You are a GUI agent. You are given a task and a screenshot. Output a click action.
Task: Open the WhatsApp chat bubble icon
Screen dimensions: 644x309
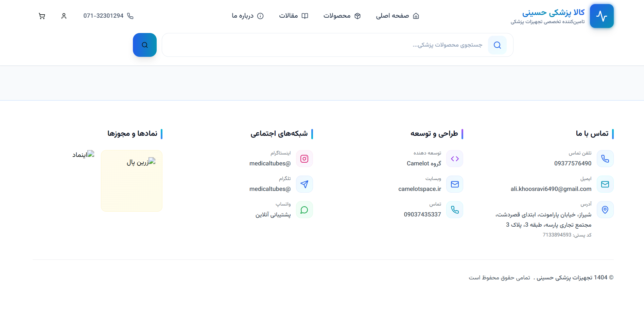(x=304, y=210)
